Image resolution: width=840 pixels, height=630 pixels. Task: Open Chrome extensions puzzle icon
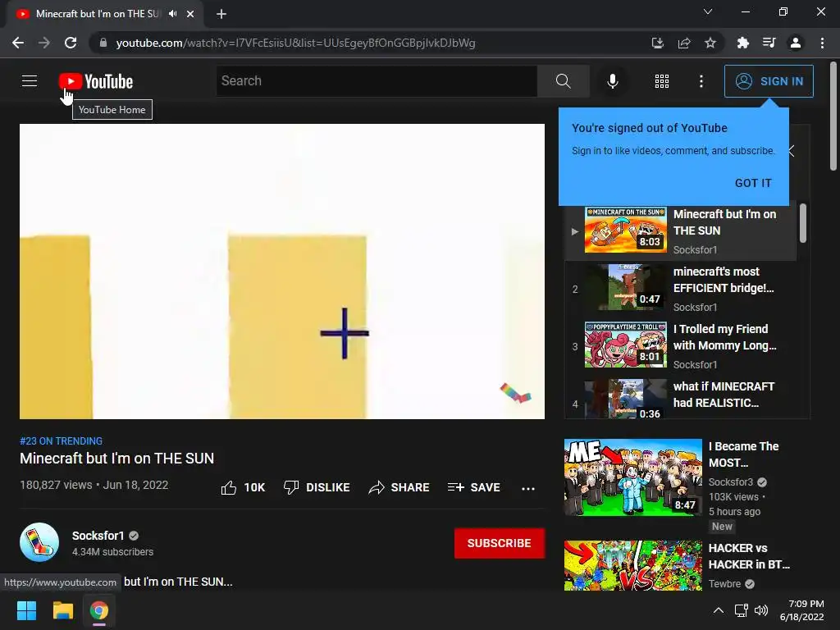click(x=743, y=43)
